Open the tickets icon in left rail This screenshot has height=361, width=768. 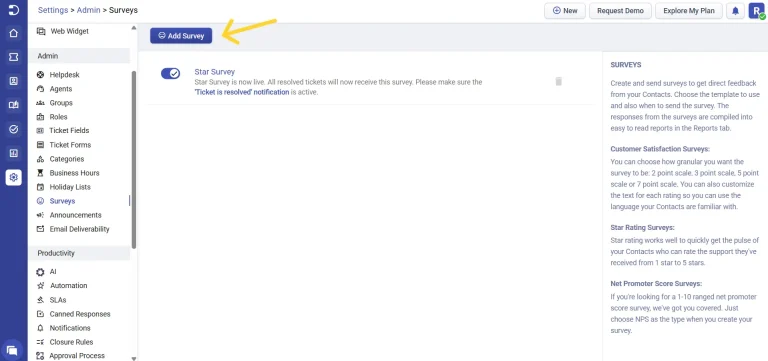(x=14, y=57)
